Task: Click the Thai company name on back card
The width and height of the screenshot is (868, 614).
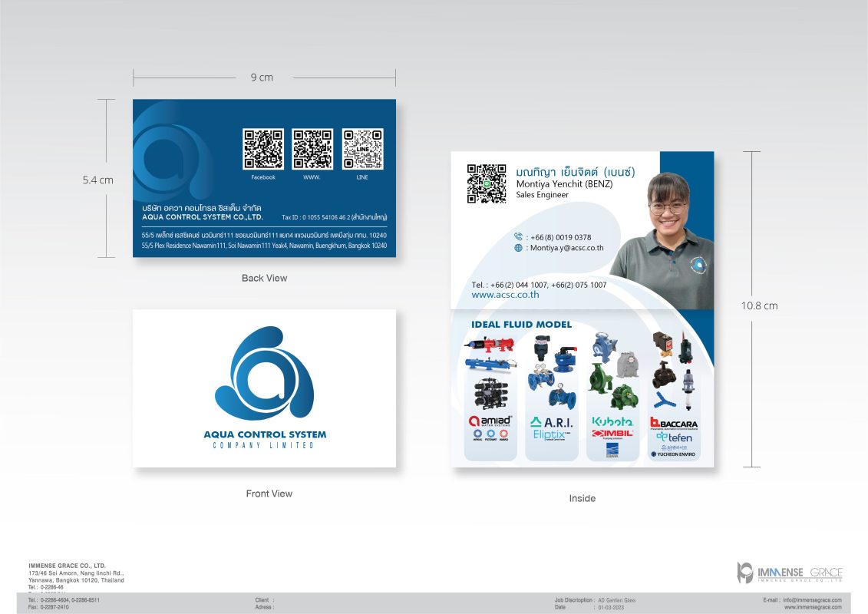Action: (x=202, y=208)
